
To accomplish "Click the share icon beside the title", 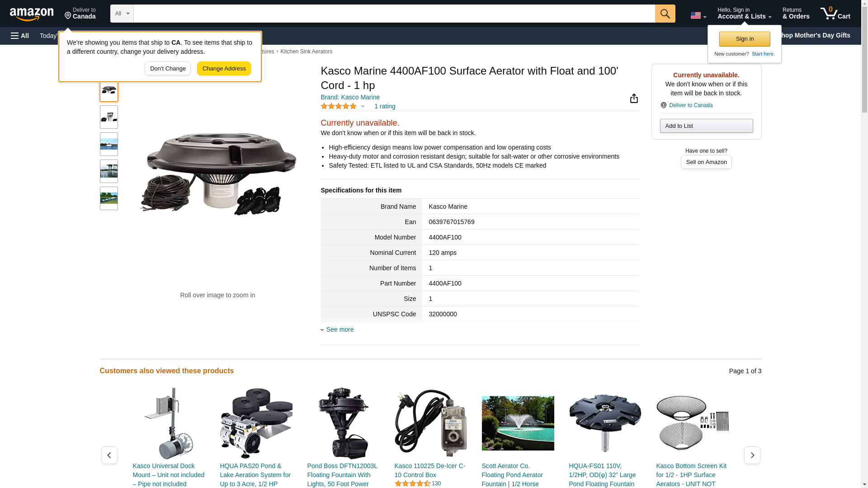I will (x=634, y=99).
